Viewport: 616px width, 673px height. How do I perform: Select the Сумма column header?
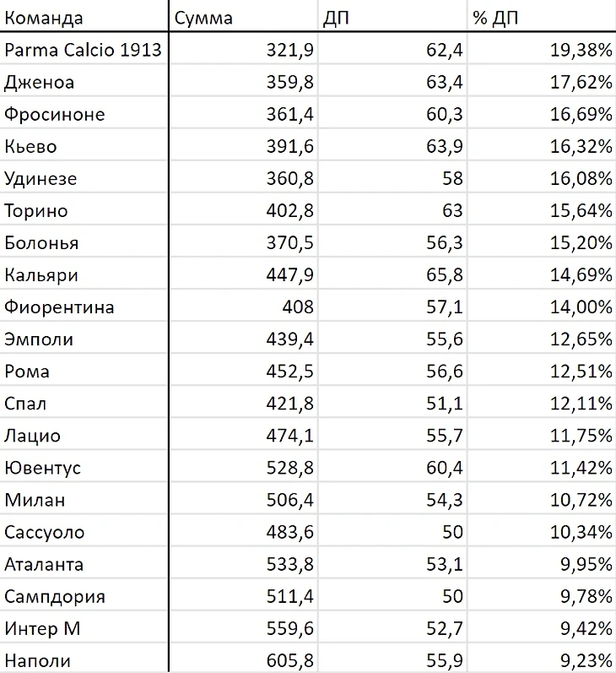click(x=244, y=16)
